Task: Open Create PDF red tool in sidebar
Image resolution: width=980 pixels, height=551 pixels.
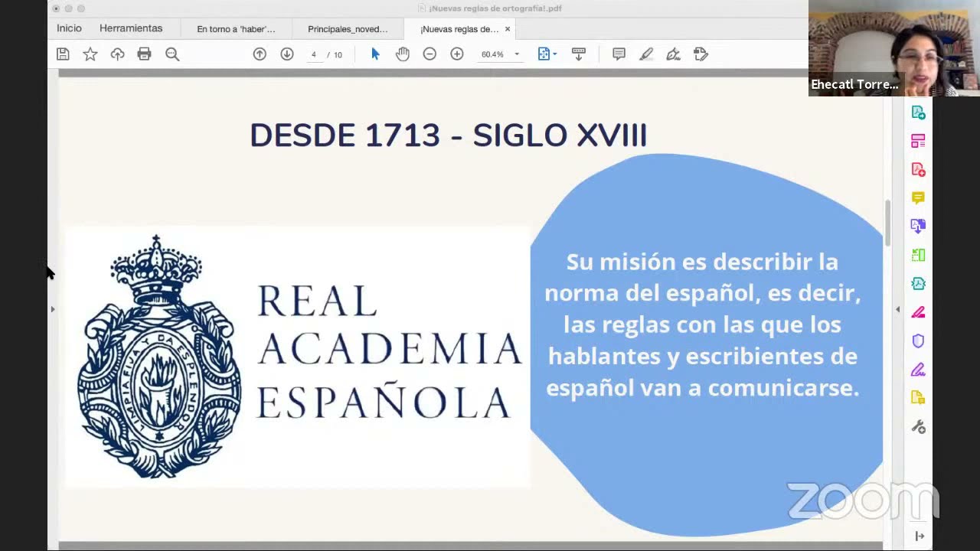Action: pyautogui.click(x=918, y=169)
